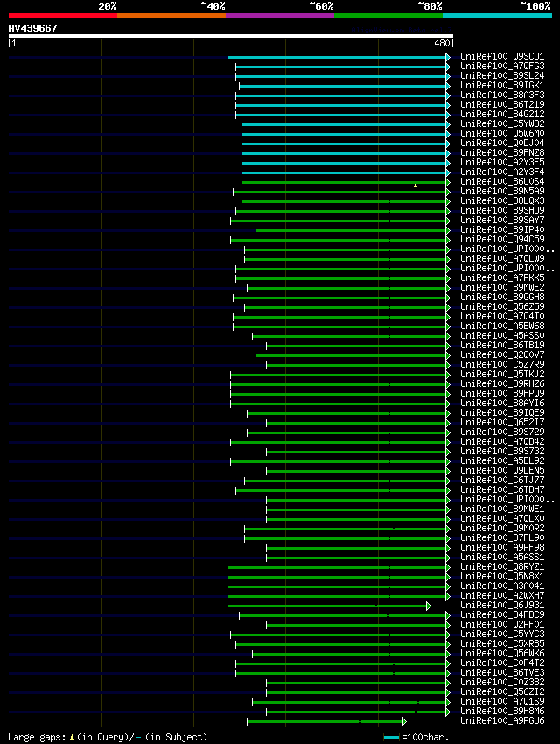The height and width of the screenshot is (744, 560).
Task: Select subject label UniRef100_Q652I7
Action: tap(502, 422)
